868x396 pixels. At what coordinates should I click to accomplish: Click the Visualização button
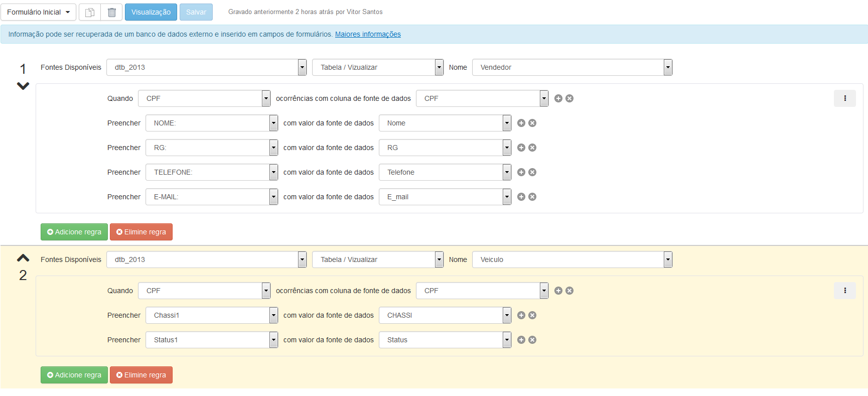click(151, 12)
